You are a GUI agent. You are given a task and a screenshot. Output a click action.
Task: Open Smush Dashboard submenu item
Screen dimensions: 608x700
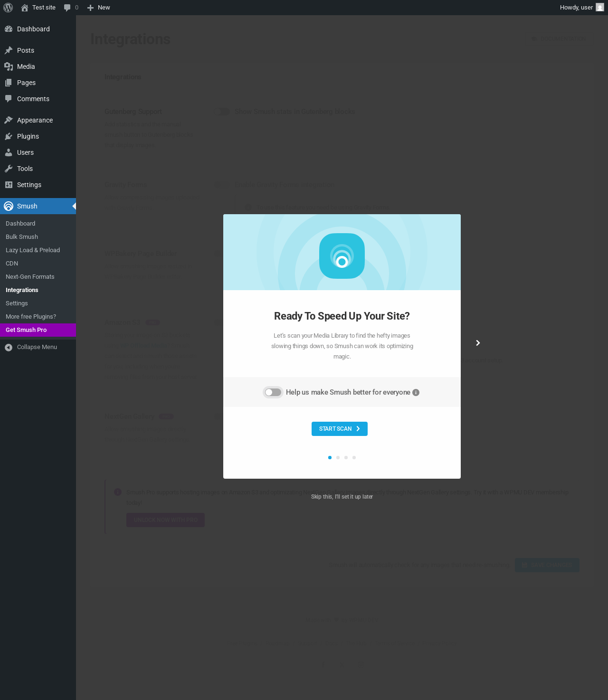pyautogui.click(x=38, y=224)
